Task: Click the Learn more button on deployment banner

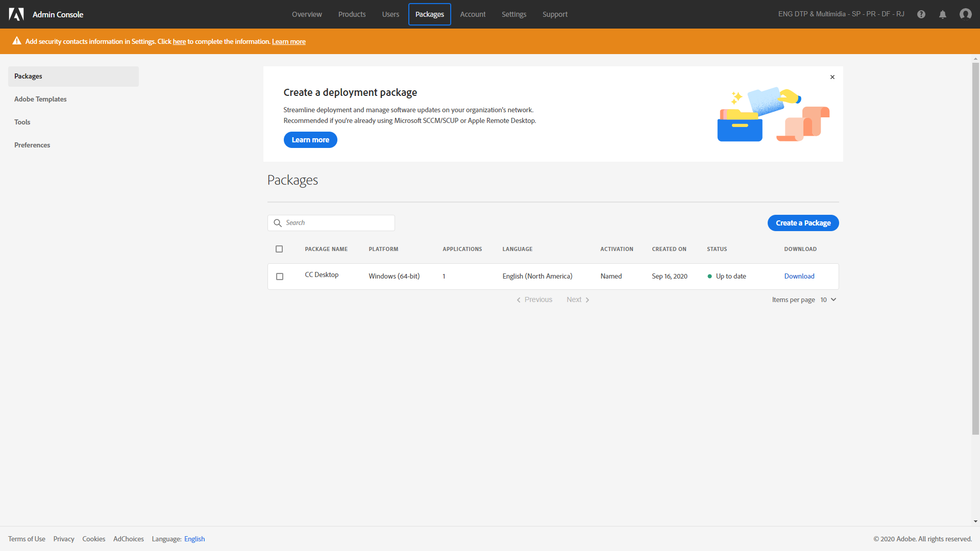Action: [x=310, y=139]
